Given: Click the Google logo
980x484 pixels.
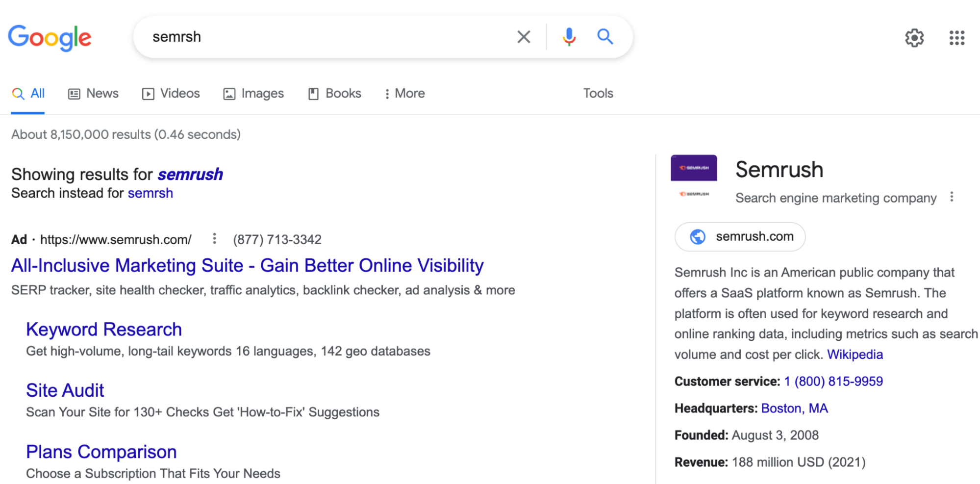Looking at the screenshot, I should tap(50, 37).
